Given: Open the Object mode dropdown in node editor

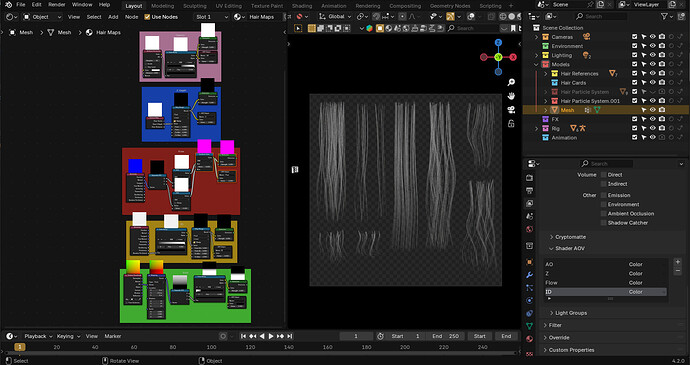Looking at the screenshot, I should pos(42,17).
